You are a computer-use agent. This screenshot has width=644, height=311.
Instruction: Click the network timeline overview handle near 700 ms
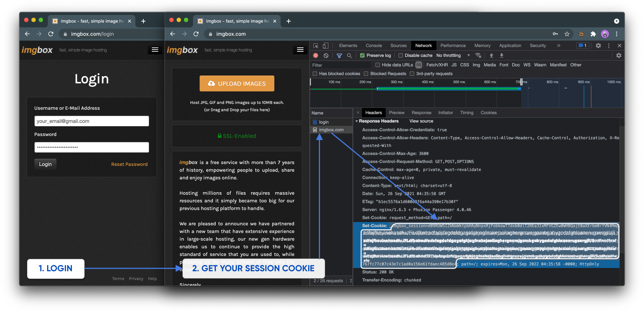click(521, 82)
